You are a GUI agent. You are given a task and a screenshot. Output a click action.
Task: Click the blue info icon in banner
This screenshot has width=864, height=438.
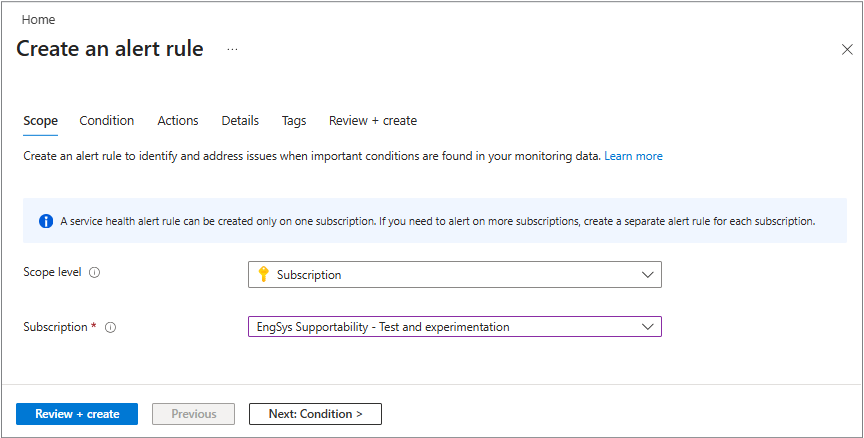pos(46,221)
